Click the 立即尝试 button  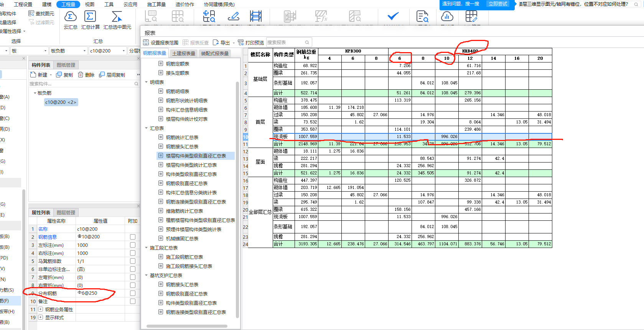coord(498,4)
